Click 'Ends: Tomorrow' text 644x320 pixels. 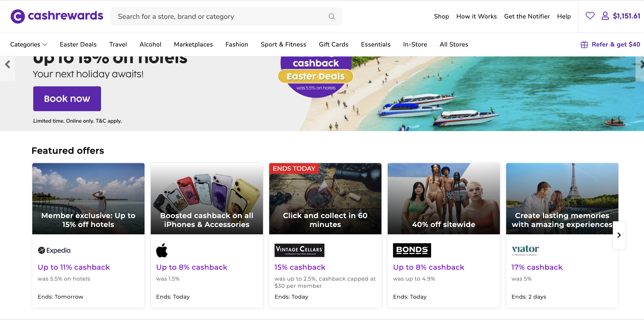click(61, 296)
